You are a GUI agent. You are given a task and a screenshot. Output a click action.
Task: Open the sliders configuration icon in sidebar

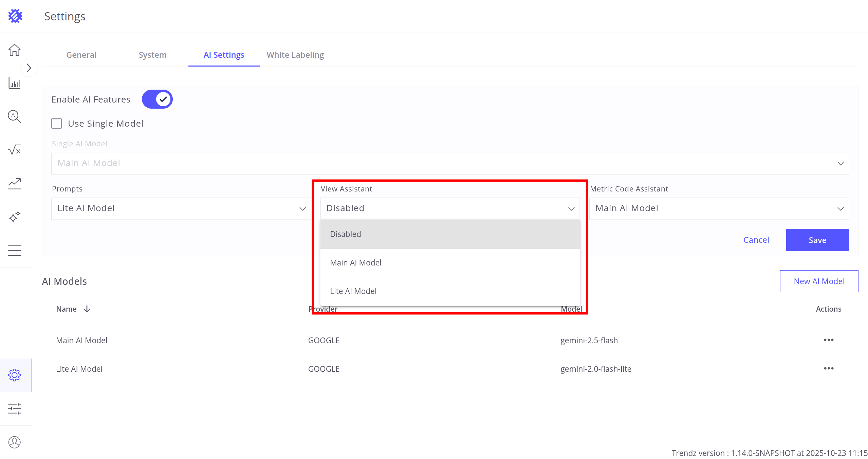pyautogui.click(x=14, y=408)
